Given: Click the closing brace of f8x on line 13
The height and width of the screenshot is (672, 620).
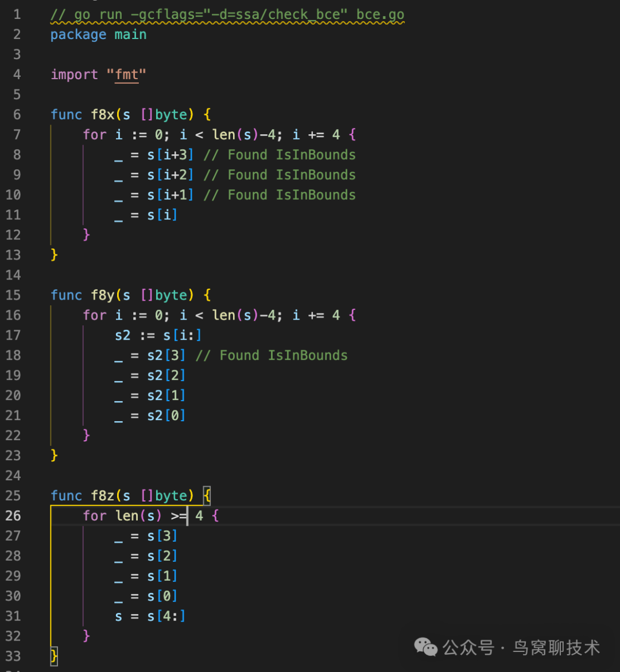Looking at the screenshot, I should 54,255.
